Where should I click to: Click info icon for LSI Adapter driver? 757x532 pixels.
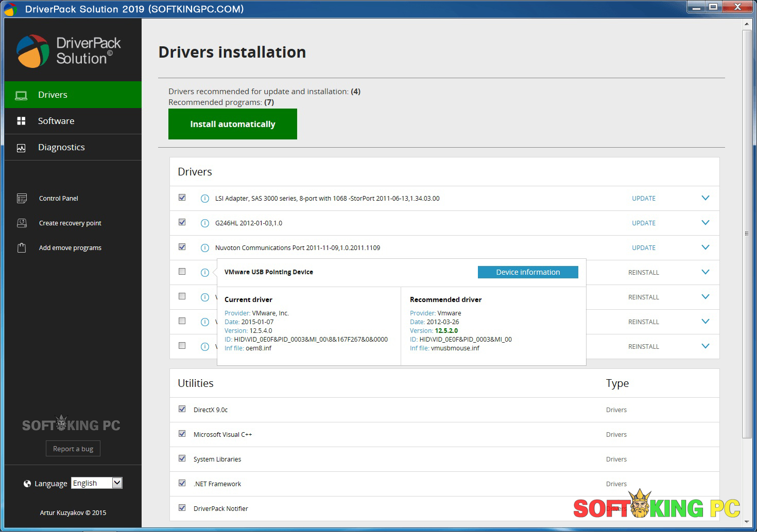click(x=204, y=199)
